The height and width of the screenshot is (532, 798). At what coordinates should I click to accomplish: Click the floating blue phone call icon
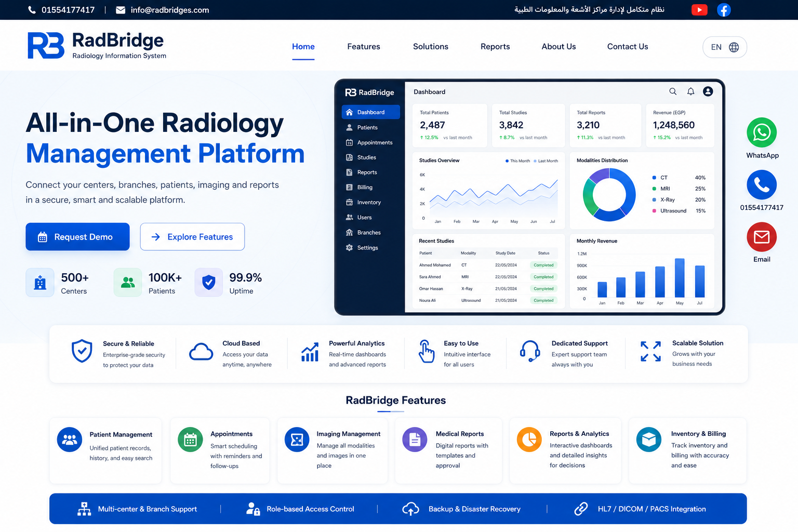[762, 184]
